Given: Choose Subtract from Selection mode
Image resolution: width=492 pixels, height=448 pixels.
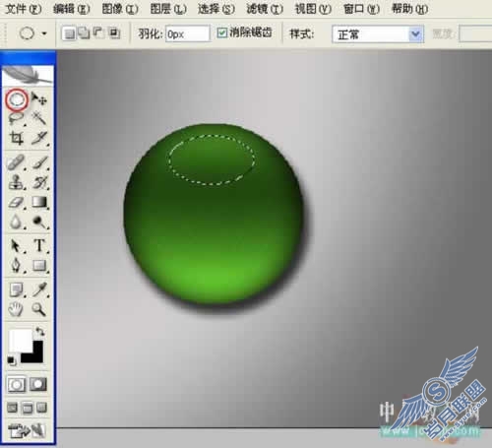Looking at the screenshot, I should (x=98, y=32).
